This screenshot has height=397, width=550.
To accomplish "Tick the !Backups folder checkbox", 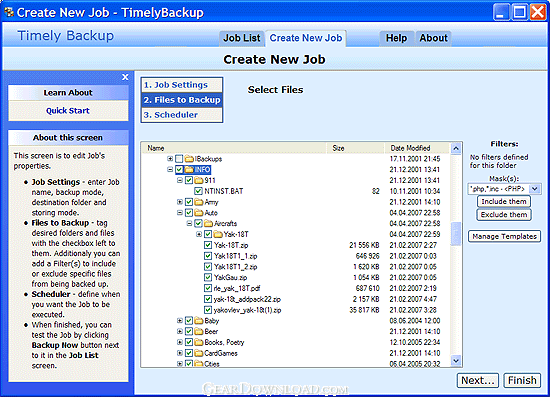I will 179,159.
